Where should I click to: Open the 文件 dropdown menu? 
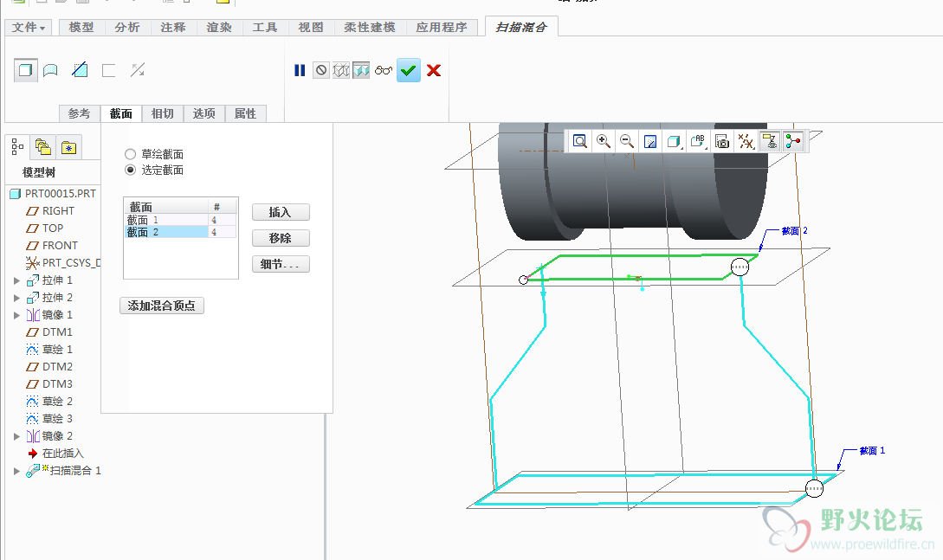pos(29,28)
